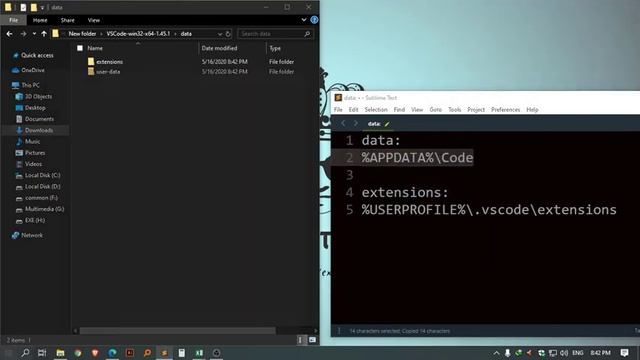This screenshot has height=360, width=640.
Task: Show hidden system tray icons
Action: (x=496, y=353)
